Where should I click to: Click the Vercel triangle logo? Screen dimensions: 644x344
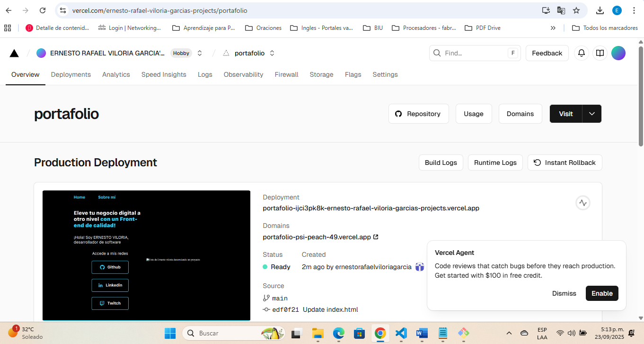pyautogui.click(x=14, y=53)
